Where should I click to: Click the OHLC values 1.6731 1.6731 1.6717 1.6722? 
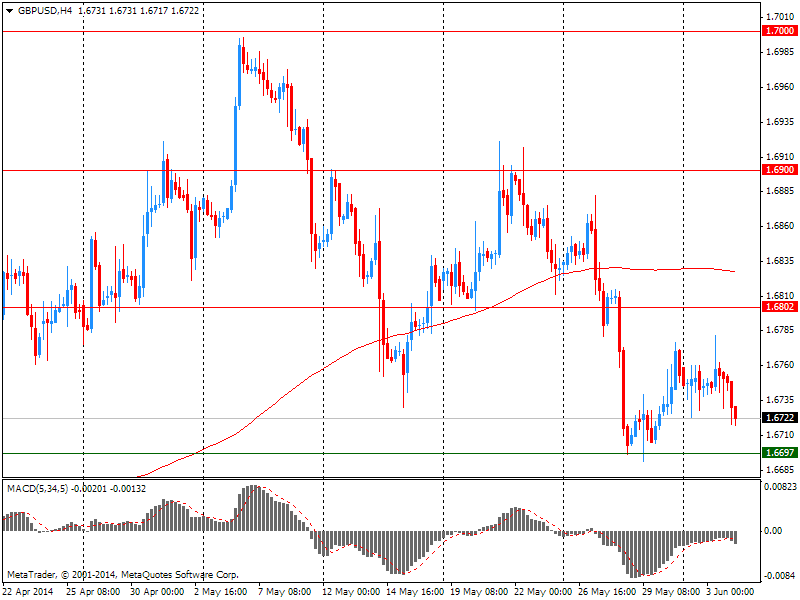(x=139, y=11)
